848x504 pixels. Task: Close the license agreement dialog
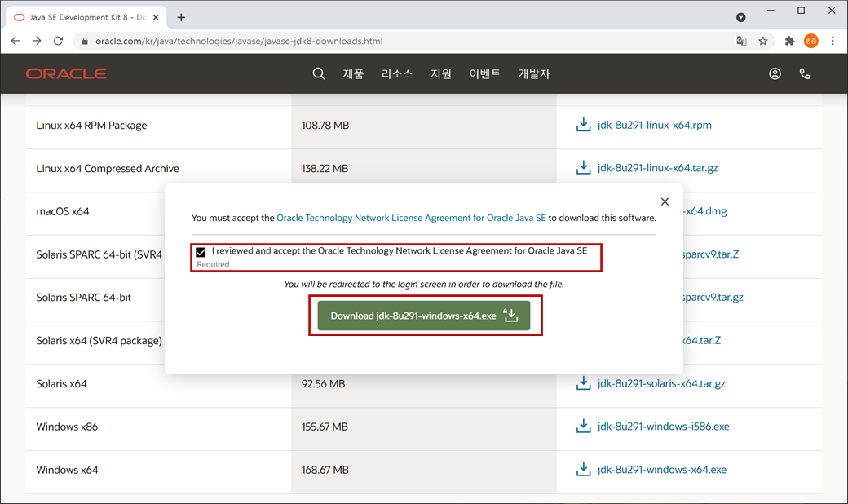(x=665, y=201)
